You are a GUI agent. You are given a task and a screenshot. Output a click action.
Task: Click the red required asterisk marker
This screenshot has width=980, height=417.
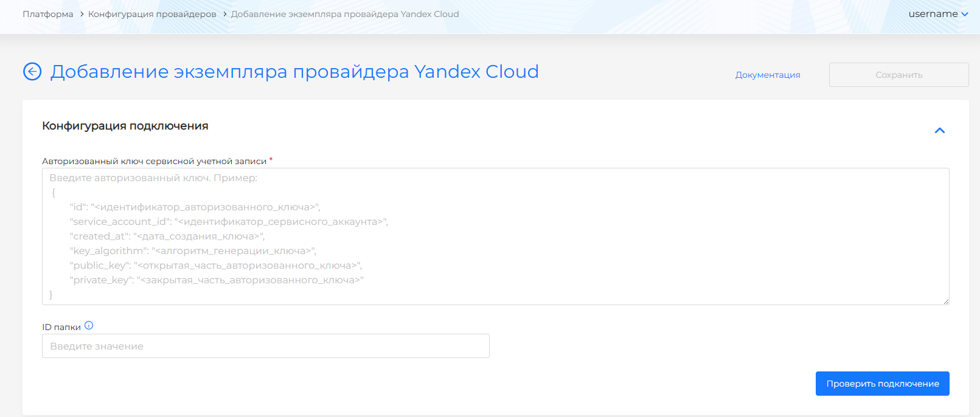click(x=271, y=160)
